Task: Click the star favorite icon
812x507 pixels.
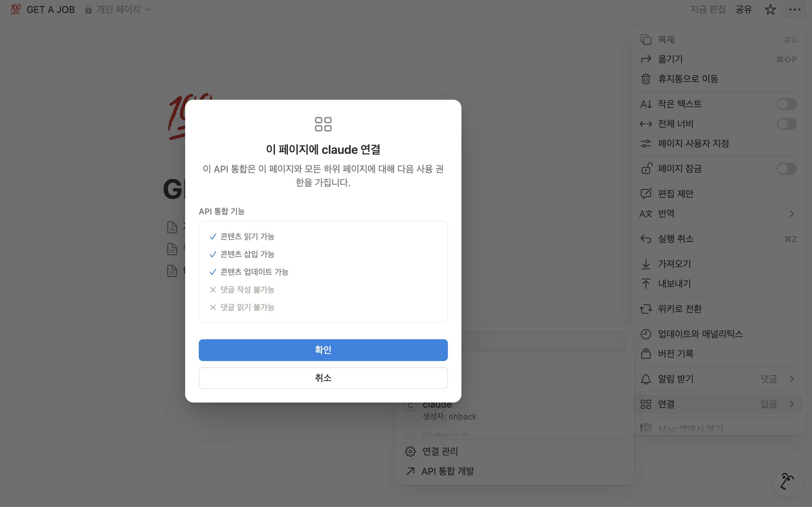Action: [770, 10]
